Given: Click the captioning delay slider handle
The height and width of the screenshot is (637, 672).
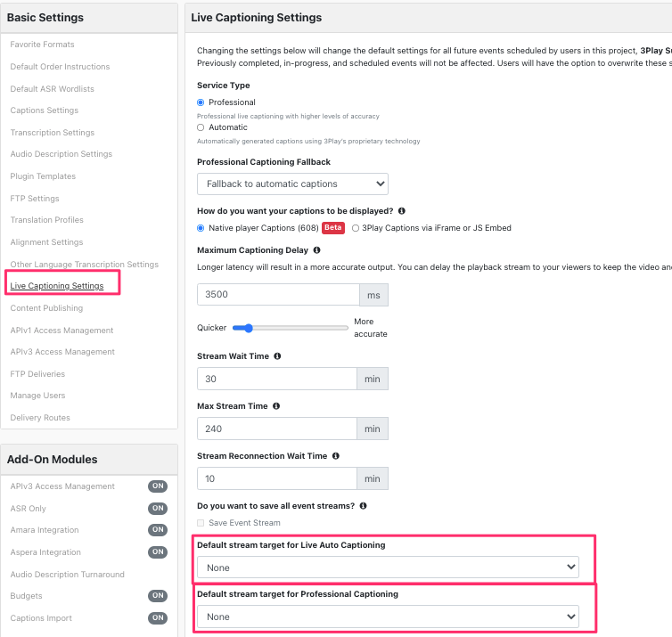Looking at the screenshot, I should (248, 328).
